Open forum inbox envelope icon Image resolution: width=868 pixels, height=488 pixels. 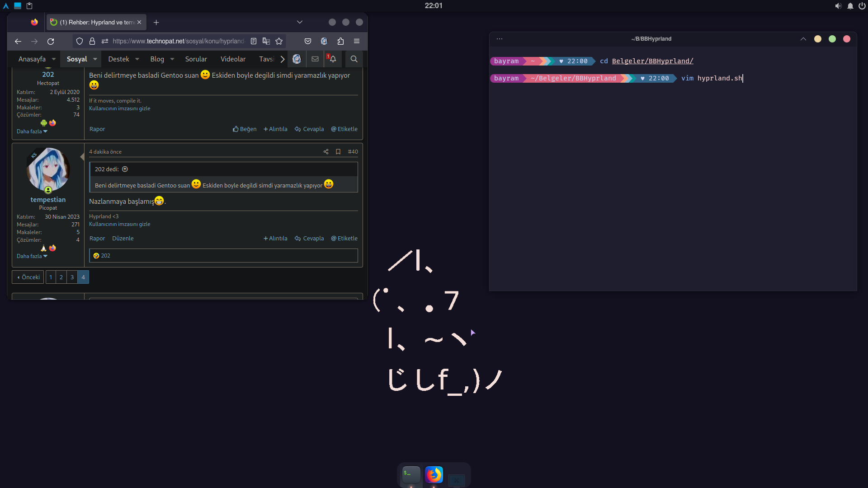315,59
